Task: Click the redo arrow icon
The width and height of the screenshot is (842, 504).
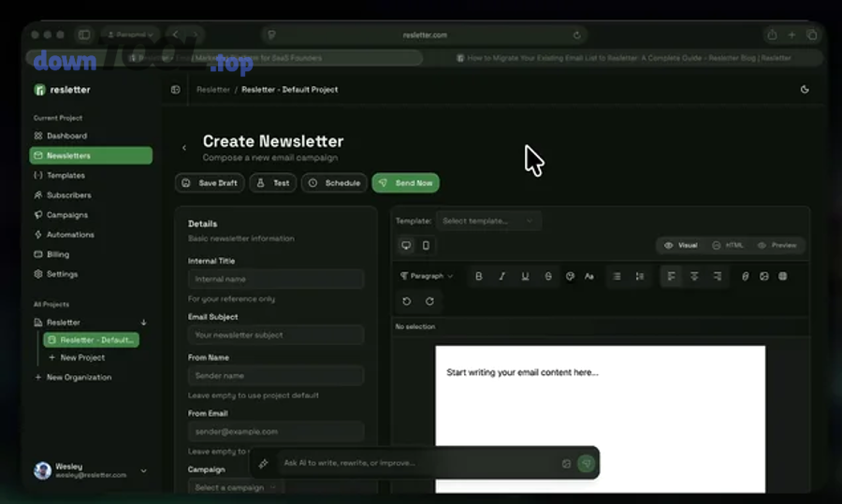Action: [429, 301]
